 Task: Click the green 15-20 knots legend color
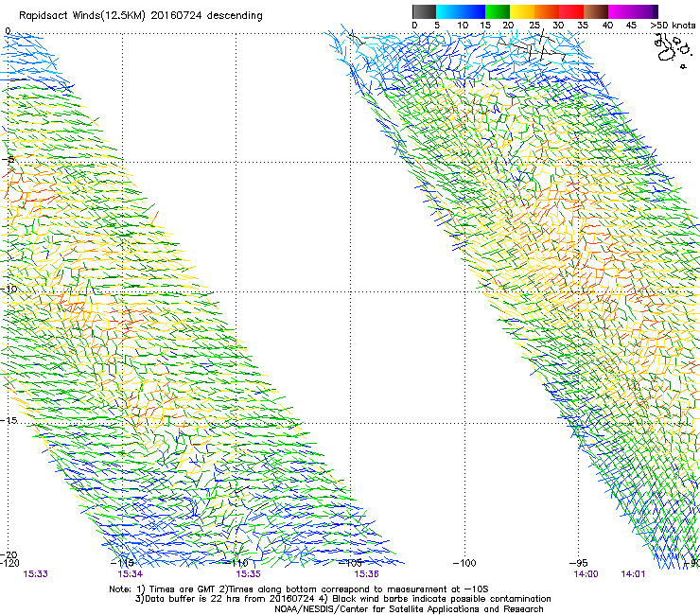tap(498, 11)
